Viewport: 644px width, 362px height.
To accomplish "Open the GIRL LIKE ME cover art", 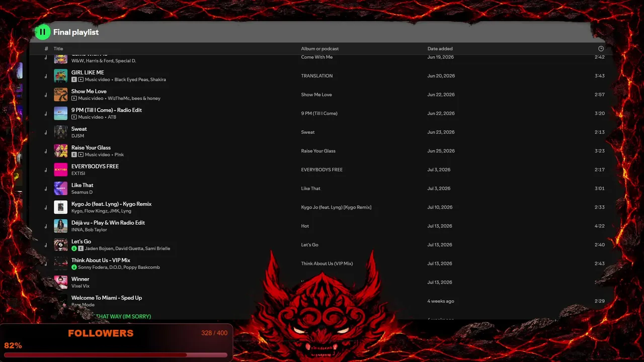I will (x=60, y=76).
